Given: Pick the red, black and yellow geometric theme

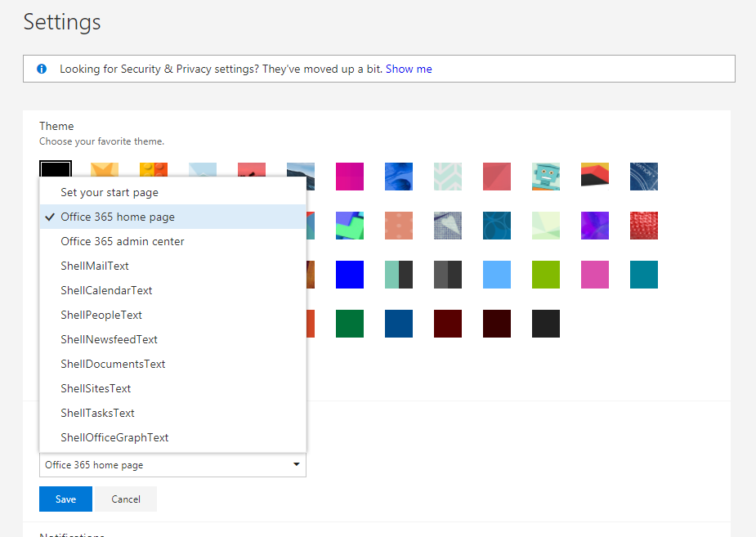Looking at the screenshot, I should tap(594, 177).
